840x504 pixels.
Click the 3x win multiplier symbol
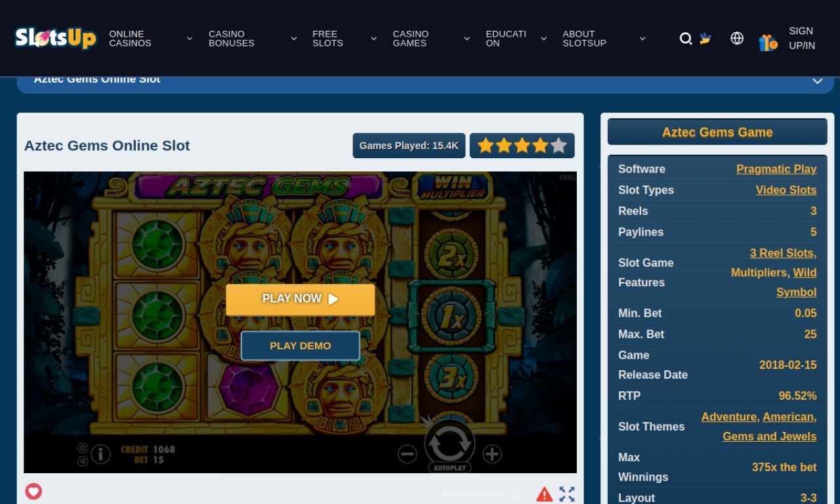[451, 377]
